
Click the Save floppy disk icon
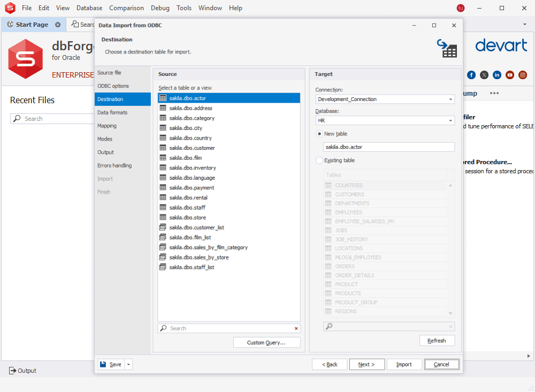(103, 364)
